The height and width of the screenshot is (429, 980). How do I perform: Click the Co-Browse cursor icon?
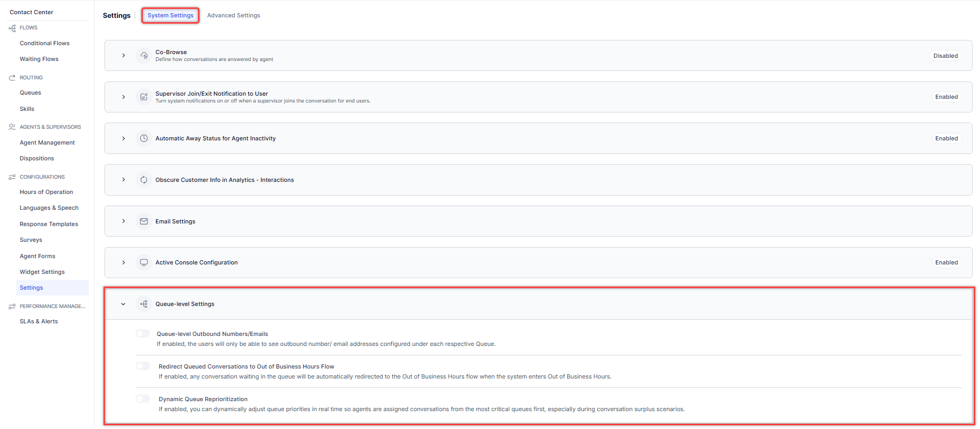click(x=144, y=55)
